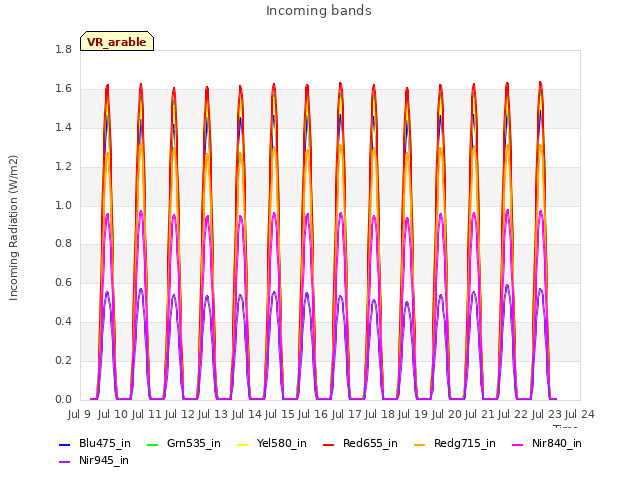Viewport: 640px width, 480px height.
Task: Click the Jul 21 x-axis date label
Action: pyautogui.click(x=480, y=414)
